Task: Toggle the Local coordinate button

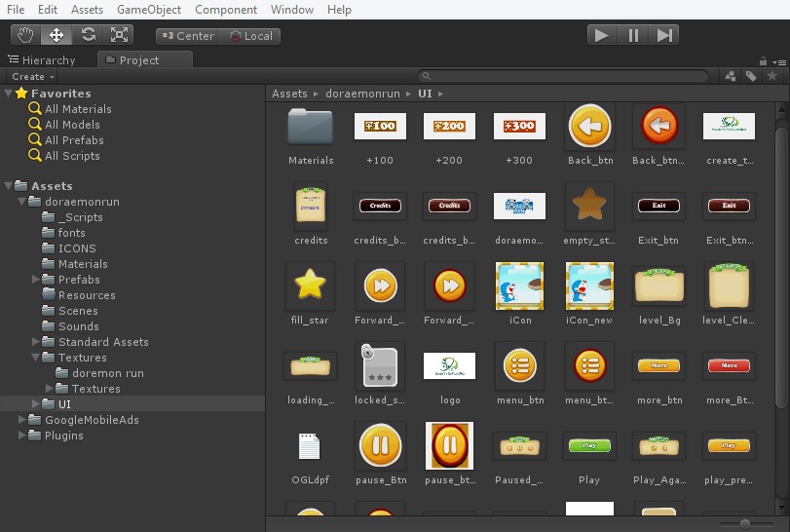Action: (250, 36)
